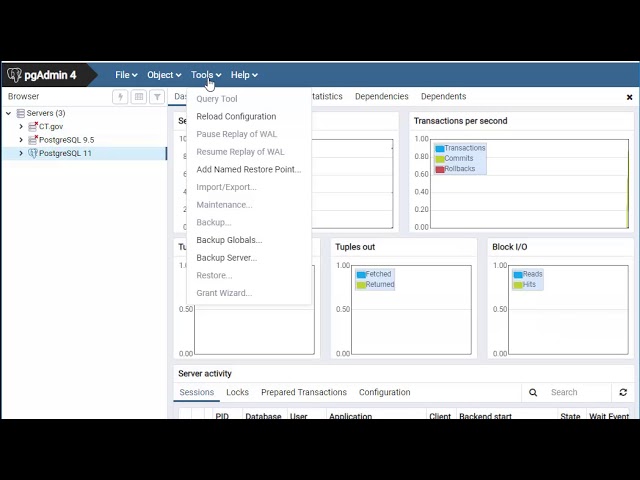Screen dimensions: 640x480
Task: Click the Tuples out chart title
Action: [355, 247]
